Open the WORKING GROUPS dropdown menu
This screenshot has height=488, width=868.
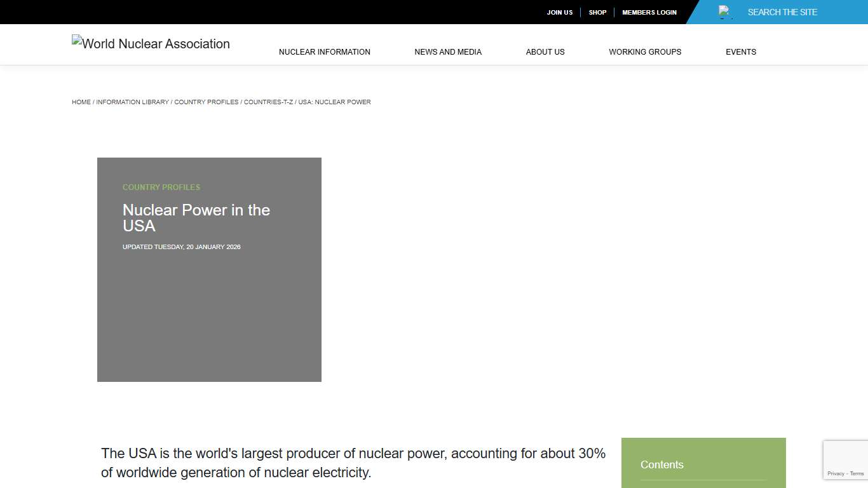point(645,51)
